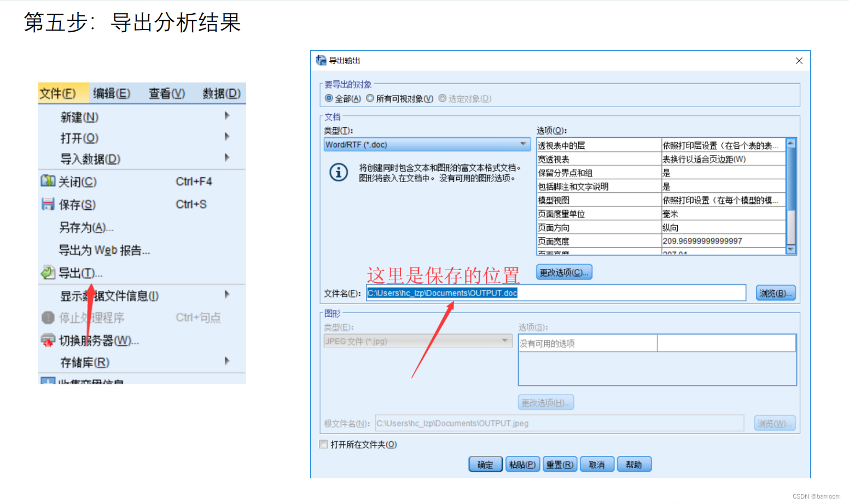Expand the 显示数据文件信息(I) submenu arrow

[x=227, y=295]
